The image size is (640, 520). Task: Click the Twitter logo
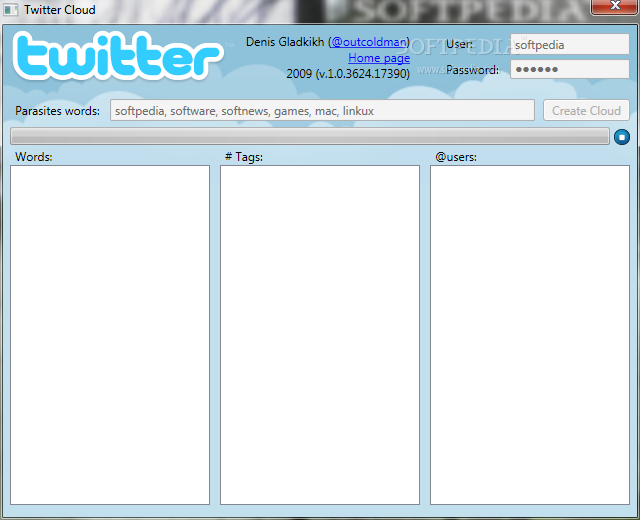pyautogui.click(x=118, y=56)
